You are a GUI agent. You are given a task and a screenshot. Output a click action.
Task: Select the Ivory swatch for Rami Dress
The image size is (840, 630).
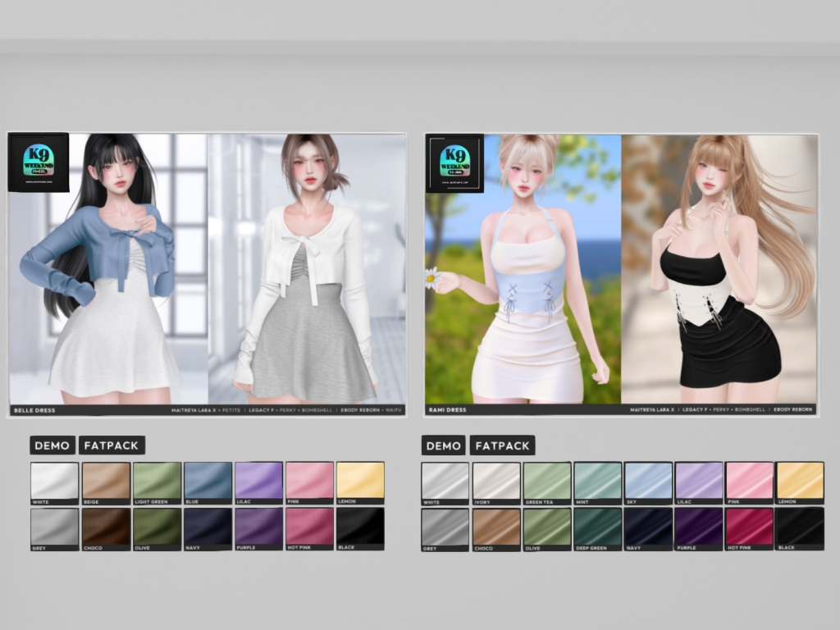coord(496,482)
